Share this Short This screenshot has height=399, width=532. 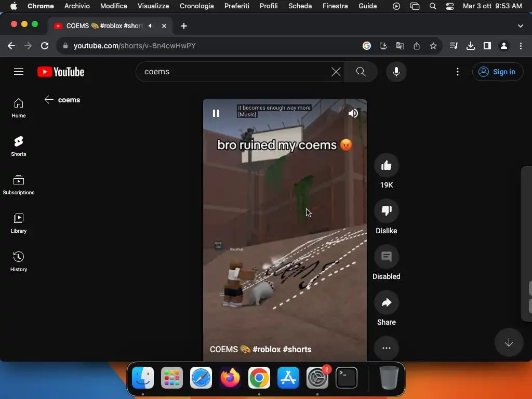tap(386, 303)
